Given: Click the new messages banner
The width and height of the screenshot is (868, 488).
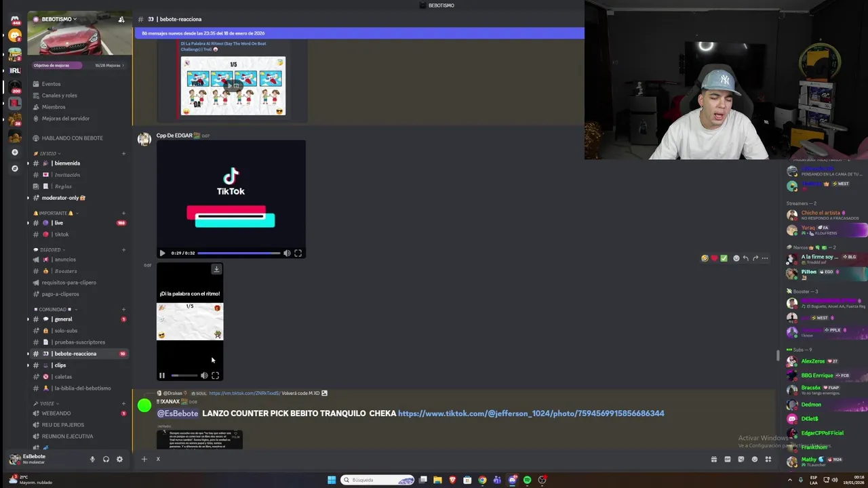Looking at the screenshot, I should (359, 33).
